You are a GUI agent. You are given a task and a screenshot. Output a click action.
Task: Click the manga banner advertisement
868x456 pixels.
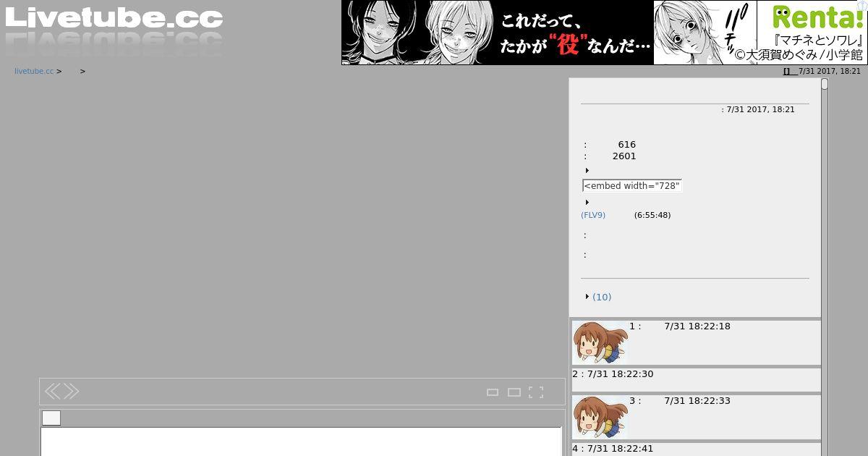click(x=604, y=33)
